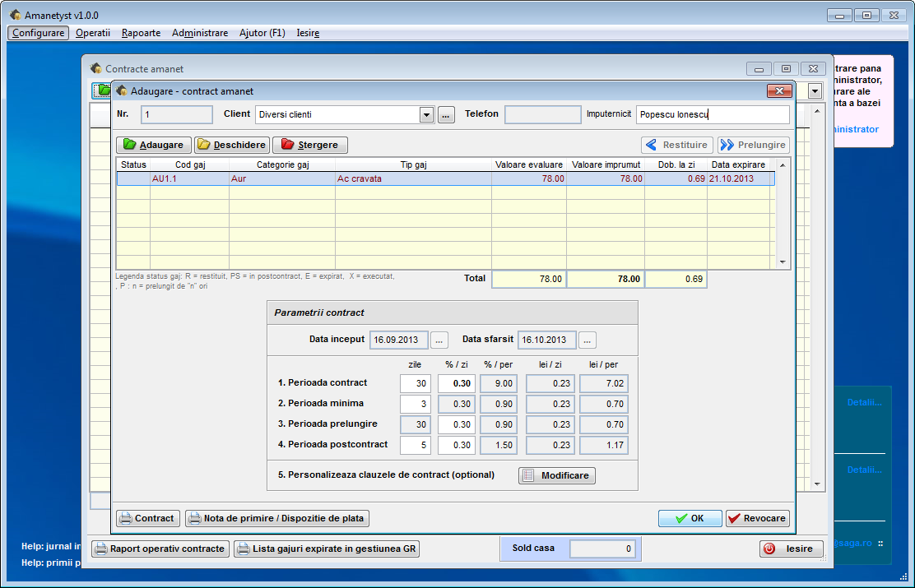Click the green Adaugare folder button
Image resolution: width=915 pixels, height=588 pixels.
pos(154,145)
